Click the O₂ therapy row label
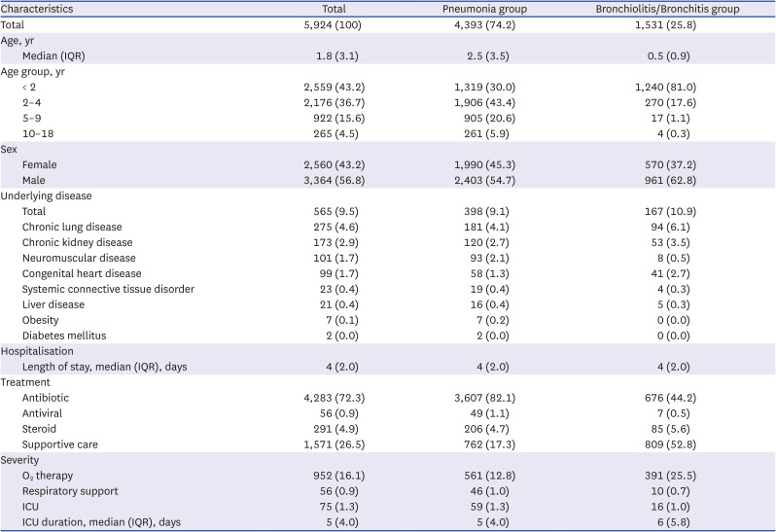The image size is (776, 532). 50,476
